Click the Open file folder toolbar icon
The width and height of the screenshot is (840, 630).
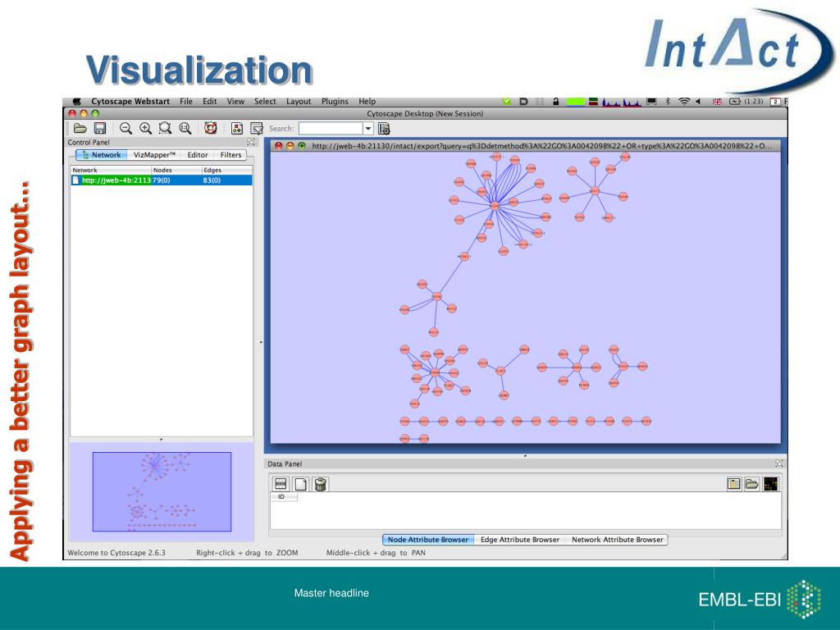coord(80,129)
